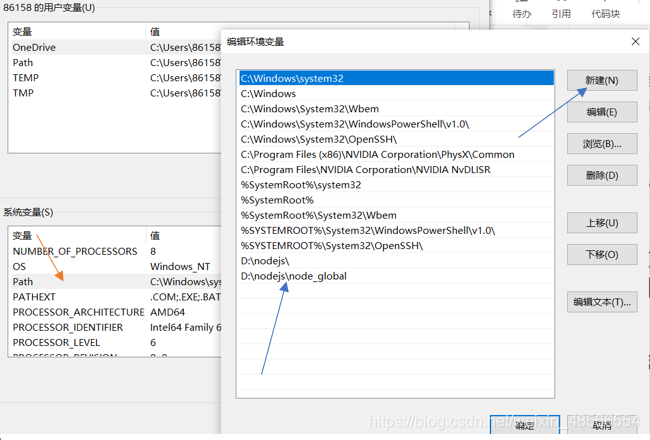The image size is (650, 440).
Task: Select TMP user variable row
Action: (115, 93)
